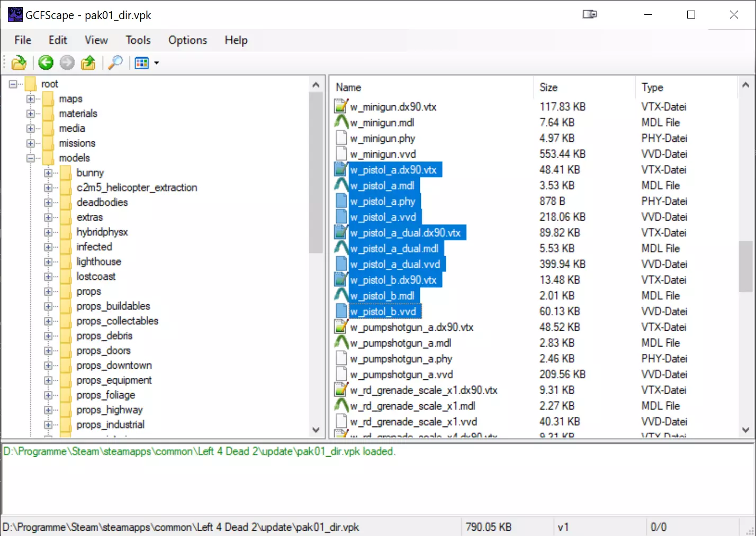This screenshot has width=756, height=536.
Task: Go back with the green arrow icon
Action: (x=46, y=63)
